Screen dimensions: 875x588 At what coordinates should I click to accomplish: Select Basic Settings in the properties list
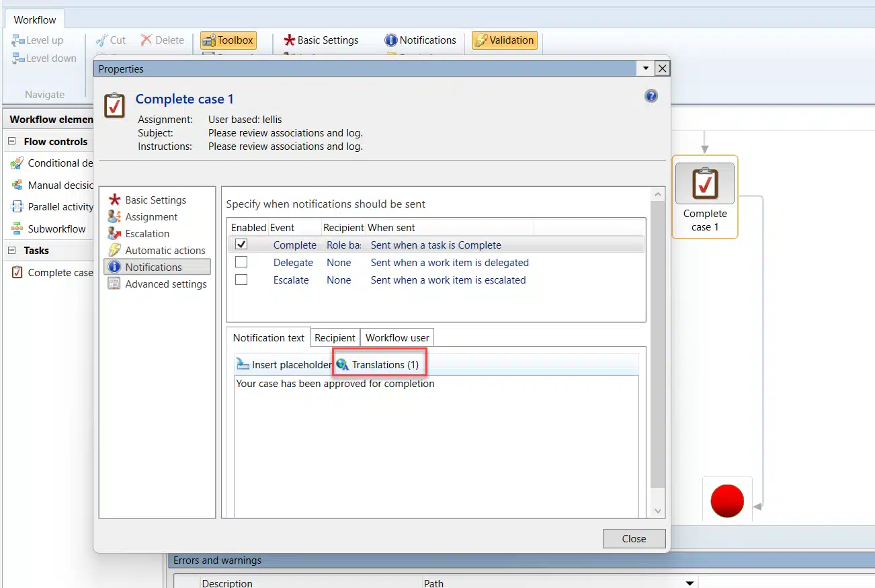coord(153,200)
